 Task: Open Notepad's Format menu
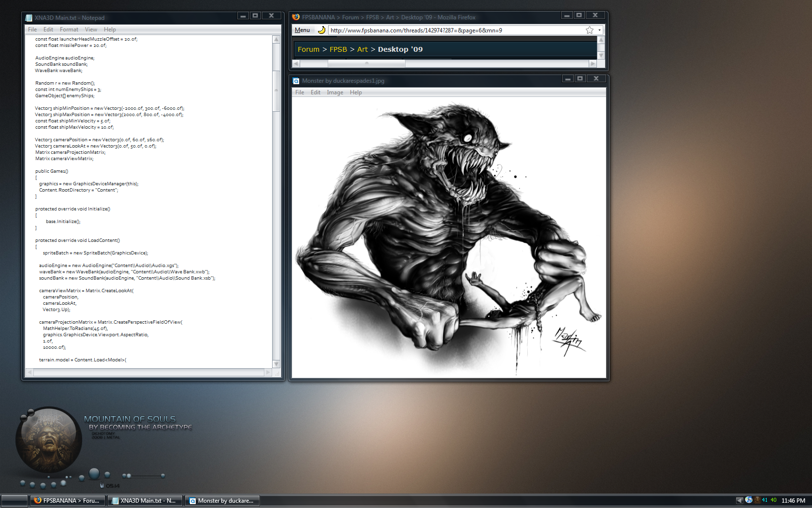[x=69, y=30]
